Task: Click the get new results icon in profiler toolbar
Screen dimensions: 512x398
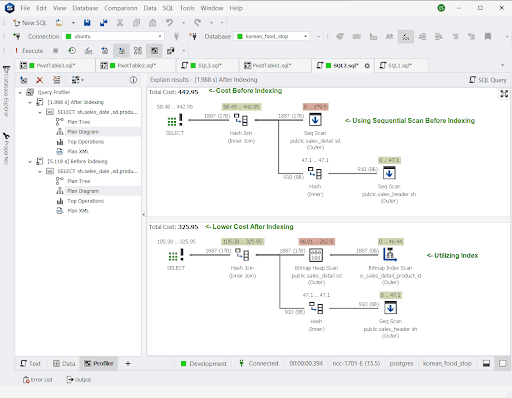Action: [23, 80]
